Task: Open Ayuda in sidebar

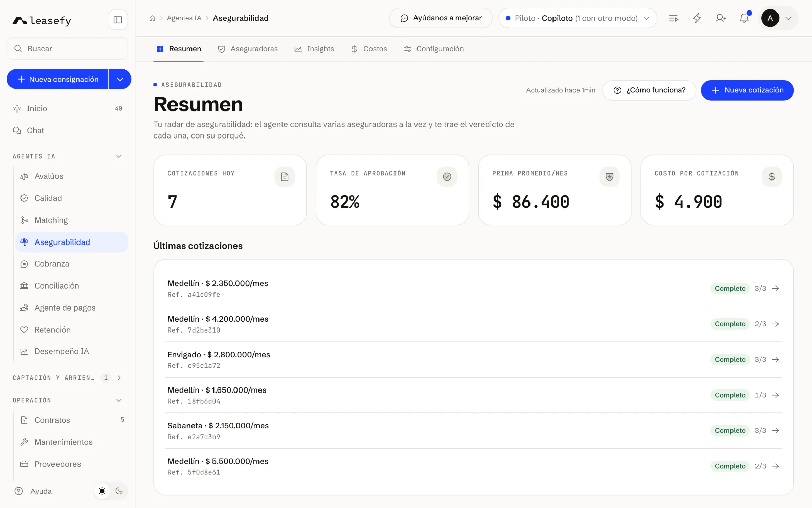Action: coord(33,491)
